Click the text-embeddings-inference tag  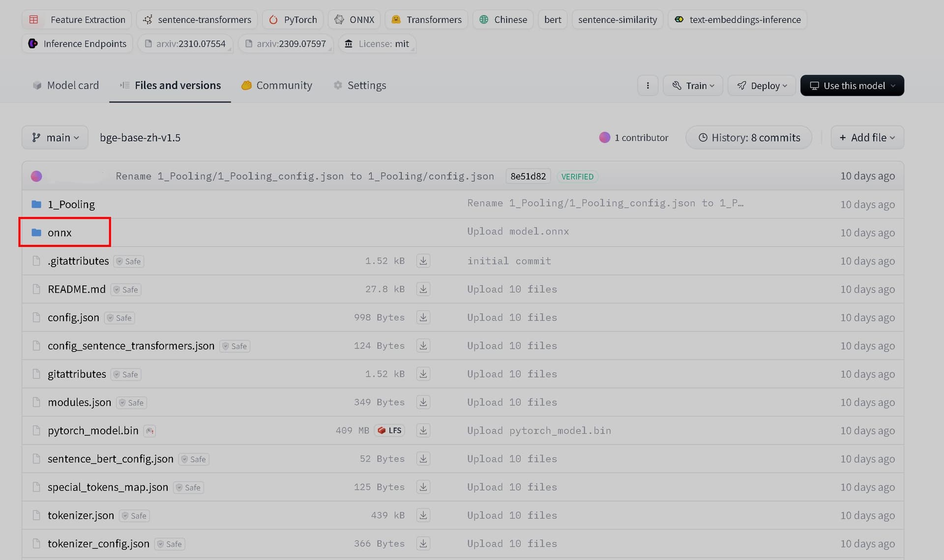click(x=737, y=20)
